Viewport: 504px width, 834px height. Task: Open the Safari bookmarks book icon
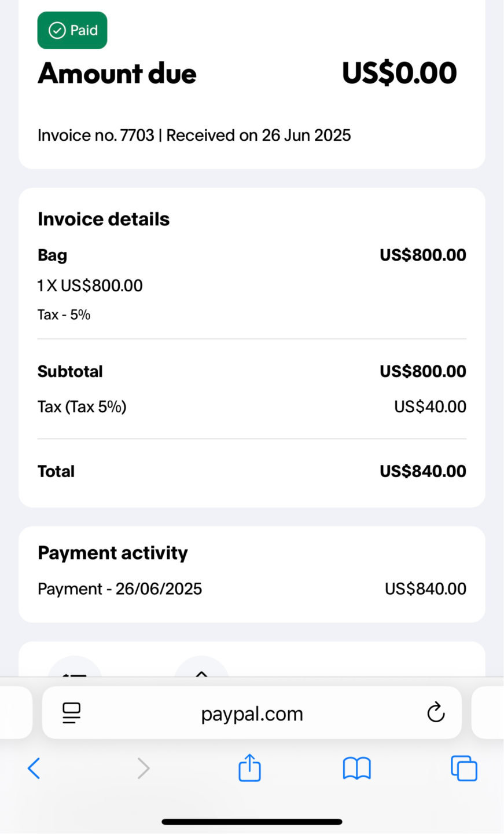pos(356,769)
